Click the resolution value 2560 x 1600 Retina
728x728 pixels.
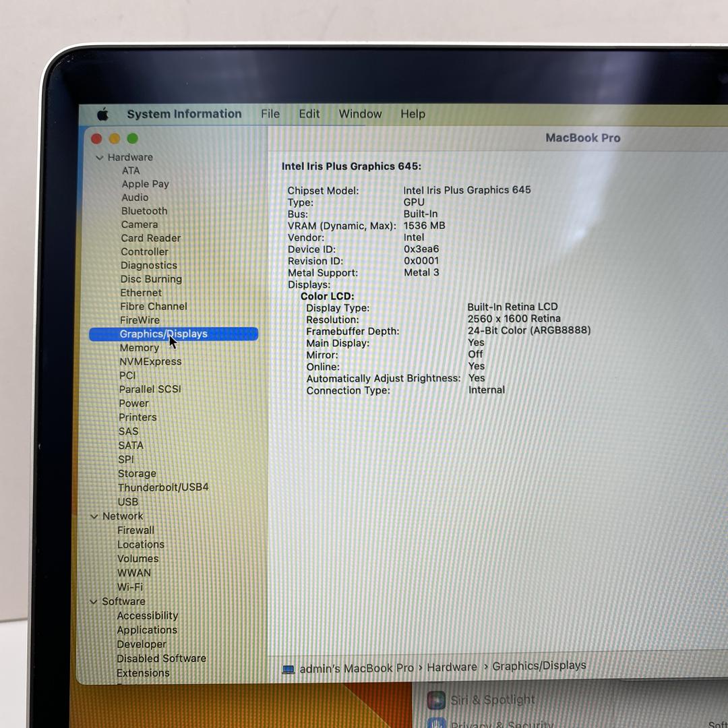[514, 319]
